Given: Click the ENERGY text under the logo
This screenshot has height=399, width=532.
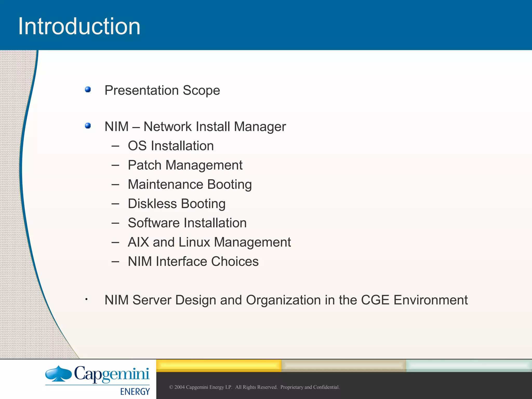Looking at the screenshot, I should pyautogui.click(x=135, y=391).
